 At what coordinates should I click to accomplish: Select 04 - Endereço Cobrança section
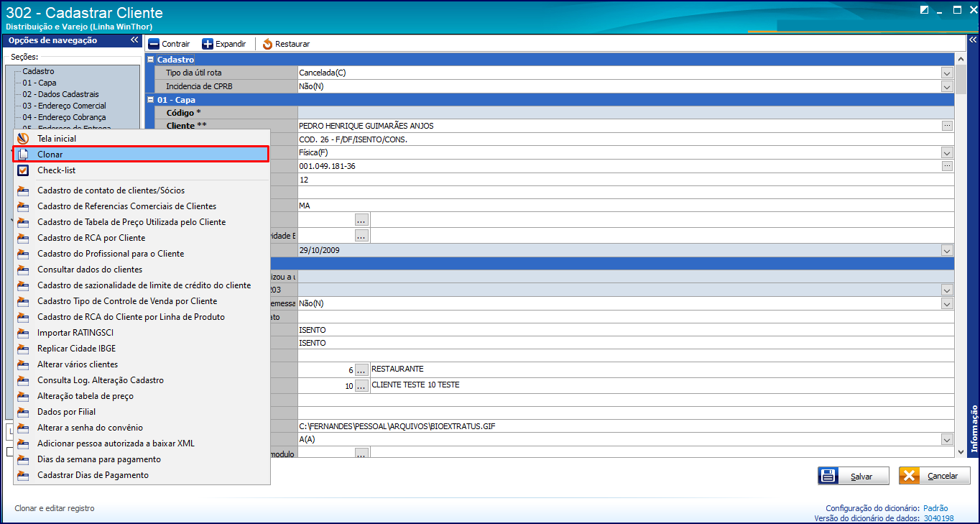[64, 117]
